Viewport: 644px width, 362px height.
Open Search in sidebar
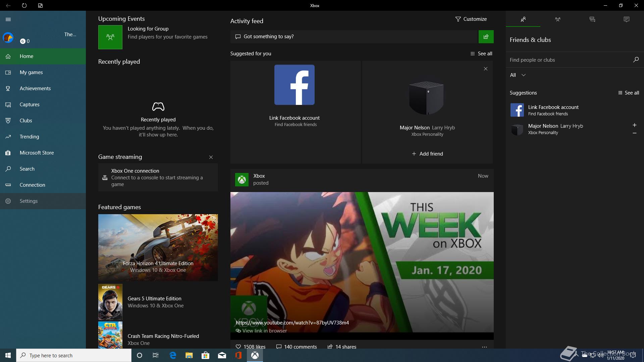tap(43, 169)
